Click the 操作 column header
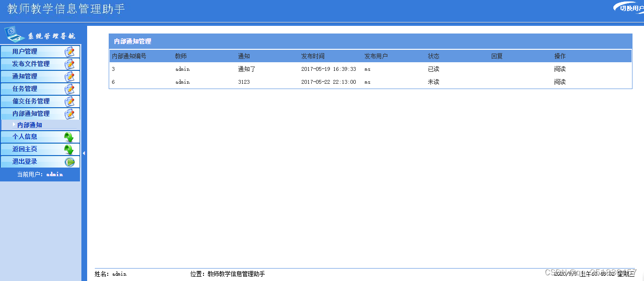The image size is (644, 281). (560, 56)
